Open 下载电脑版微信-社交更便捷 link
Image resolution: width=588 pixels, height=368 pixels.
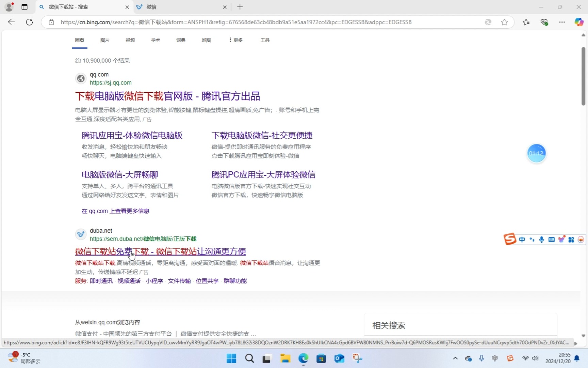pyautogui.click(x=262, y=136)
